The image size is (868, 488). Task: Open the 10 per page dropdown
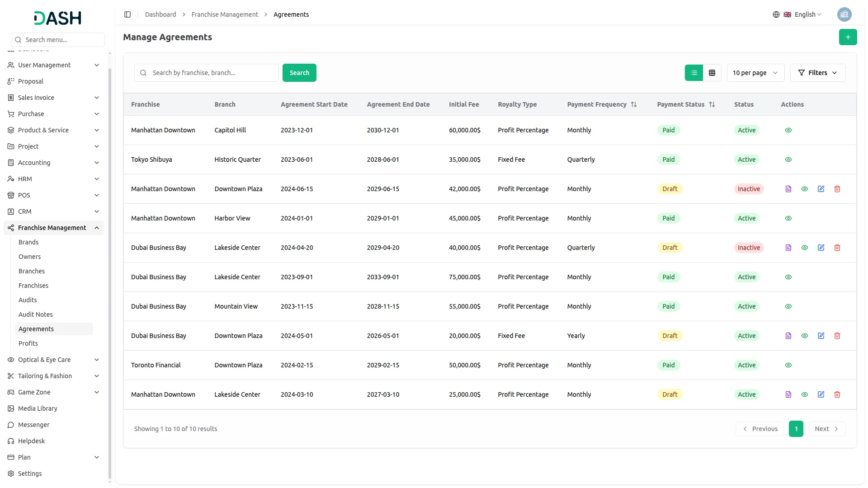pos(755,73)
